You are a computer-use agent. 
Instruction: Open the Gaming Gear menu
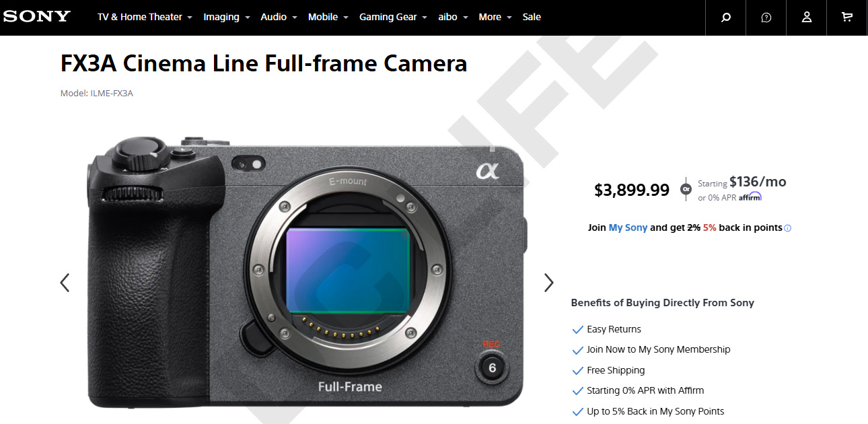pyautogui.click(x=393, y=17)
